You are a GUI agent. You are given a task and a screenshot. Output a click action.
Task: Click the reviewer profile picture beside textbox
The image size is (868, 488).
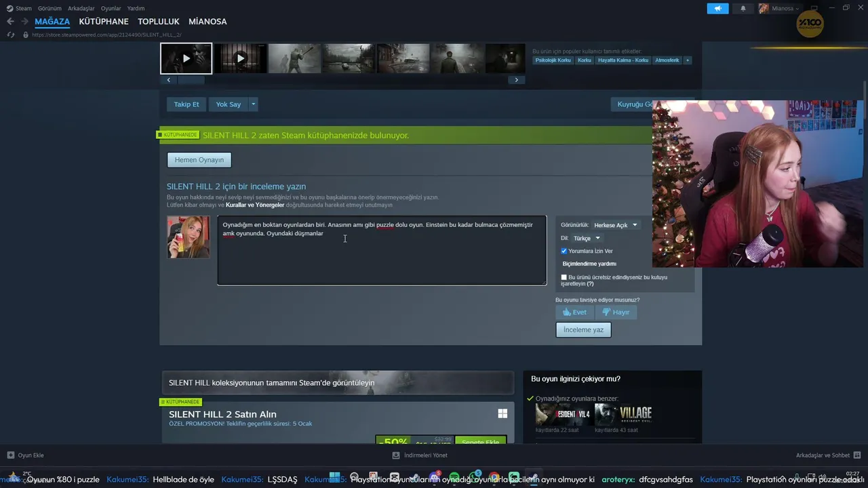[189, 237]
